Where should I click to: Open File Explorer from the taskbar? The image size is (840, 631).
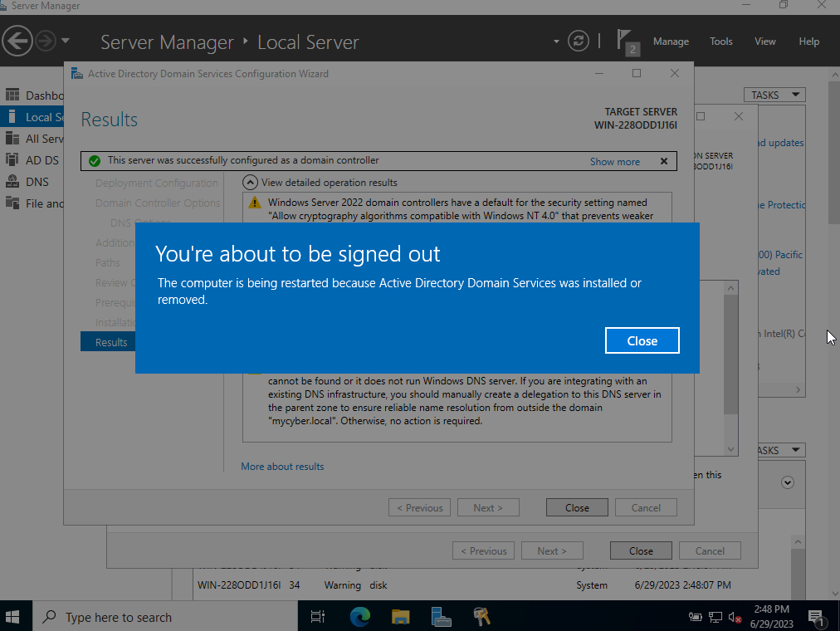click(400, 617)
